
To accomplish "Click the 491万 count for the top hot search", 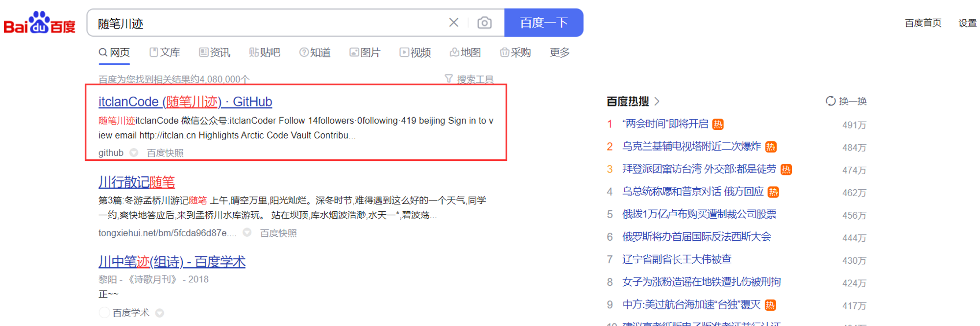I will 854,125.
